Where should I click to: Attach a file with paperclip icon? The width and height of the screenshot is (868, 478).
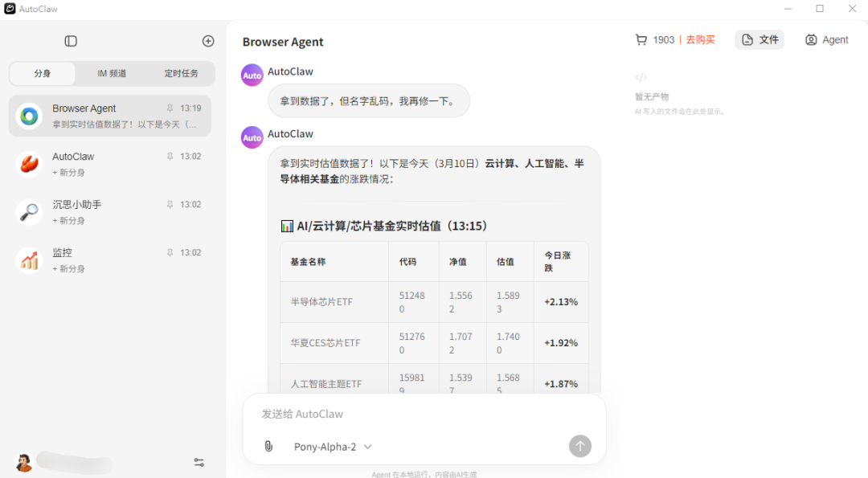tap(268, 446)
